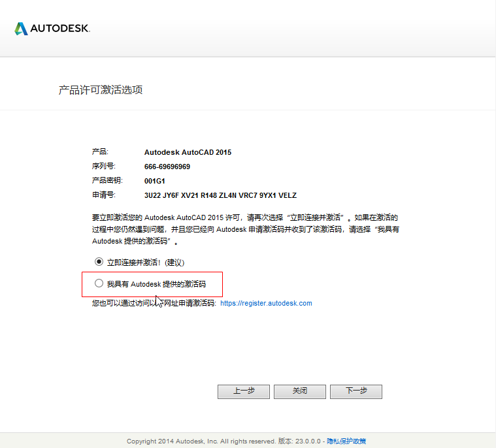Click the 上一步 (Back) button
The image size is (496, 448).
[x=244, y=392]
